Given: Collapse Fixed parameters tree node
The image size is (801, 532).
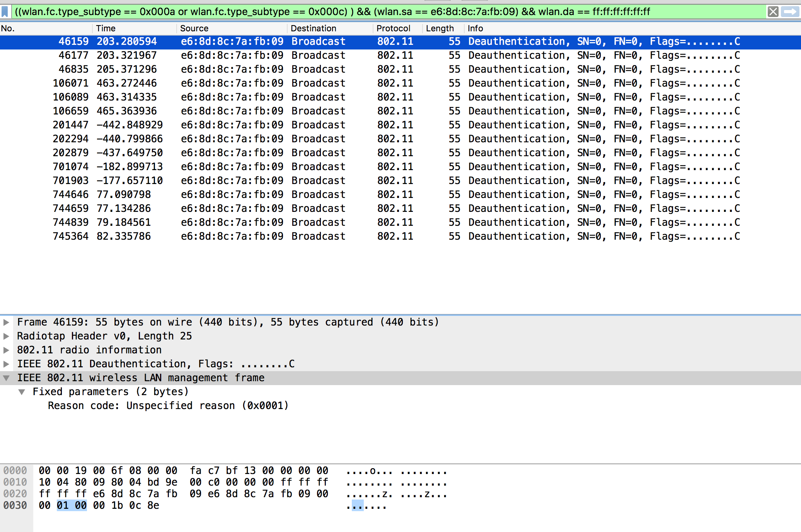Looking at the screenshot, I should (x=22, y=392).
